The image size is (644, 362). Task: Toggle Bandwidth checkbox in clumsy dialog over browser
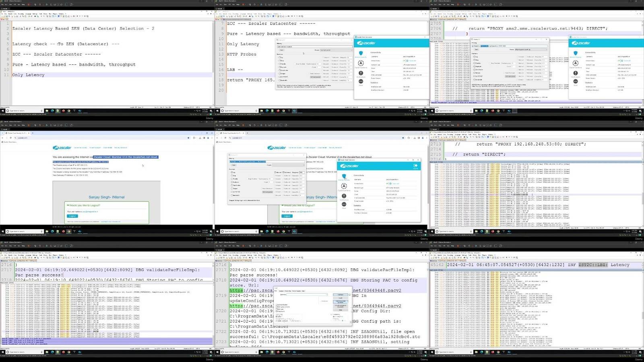(x=231, y=195)
